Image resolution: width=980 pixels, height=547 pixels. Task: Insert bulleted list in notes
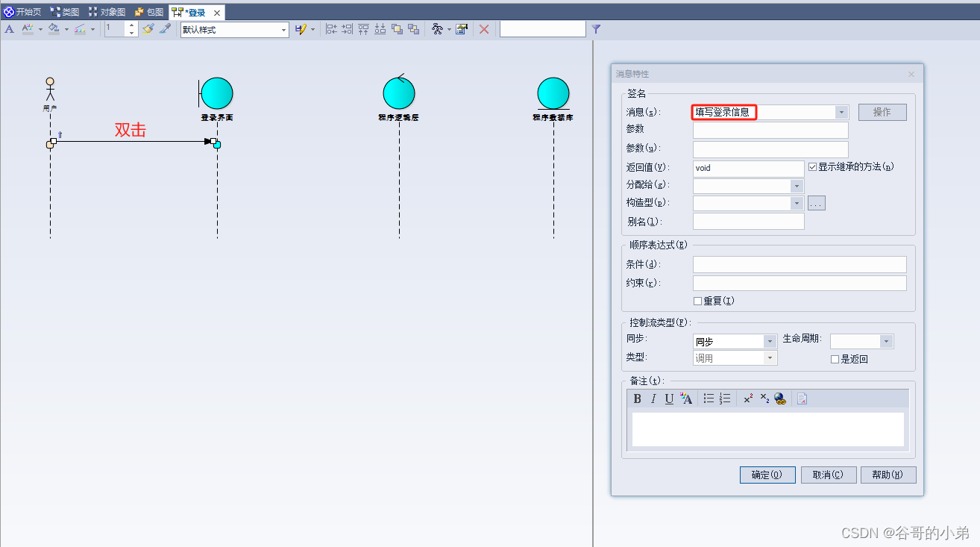(709, 399)
